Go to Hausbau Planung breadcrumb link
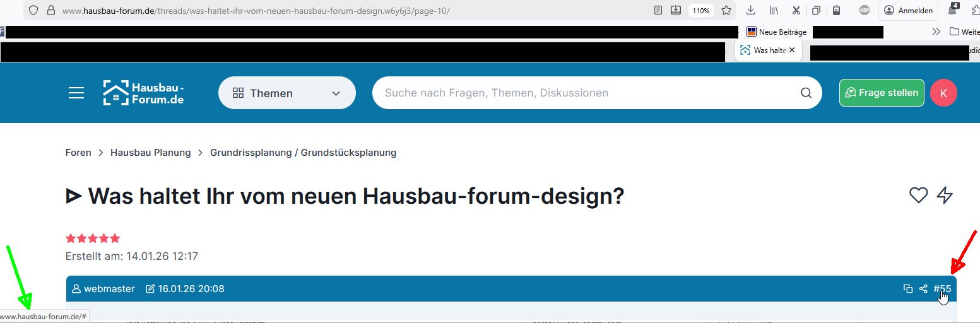Image resolution: width=980 pixels, height=323 pixels. pyautogui.click(x=150, y=153)
